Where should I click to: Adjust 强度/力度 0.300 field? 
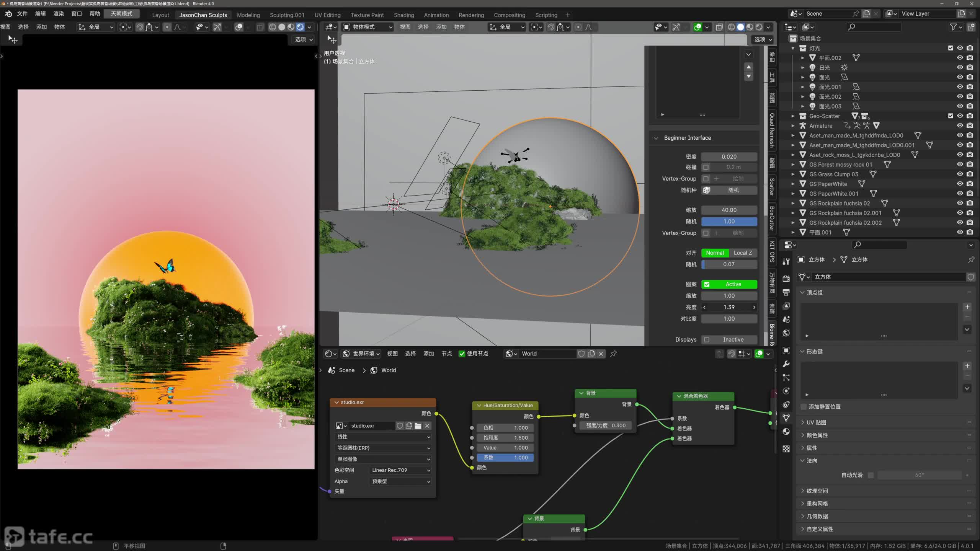[606, 425]
